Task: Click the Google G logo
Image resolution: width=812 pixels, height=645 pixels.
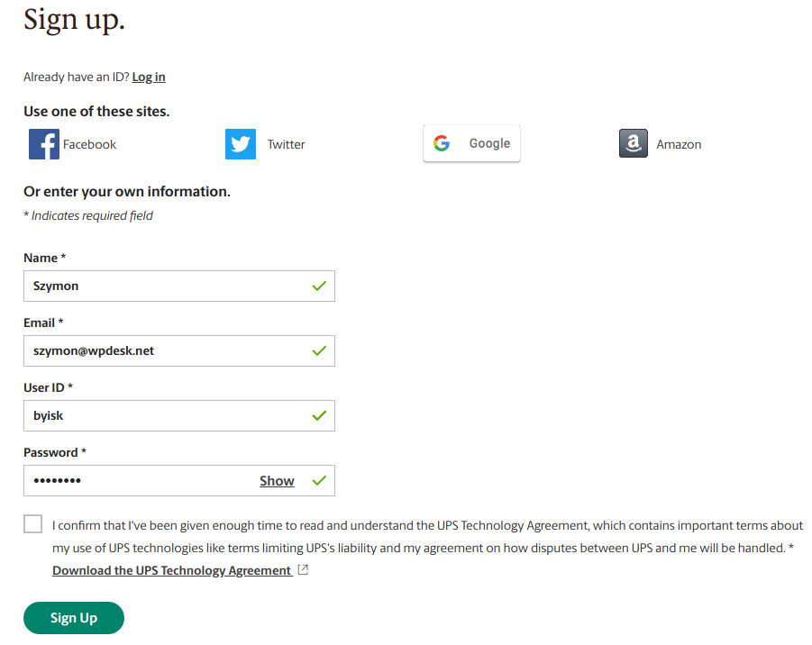Action: (442, 143)
